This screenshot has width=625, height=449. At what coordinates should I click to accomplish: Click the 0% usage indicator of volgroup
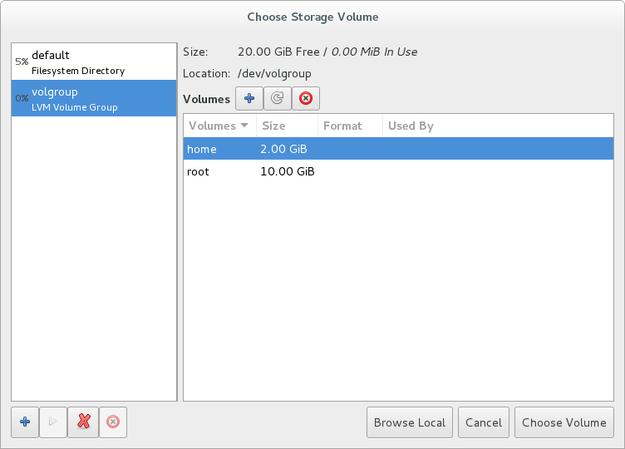pyautogui.click(x=22, y=98)
